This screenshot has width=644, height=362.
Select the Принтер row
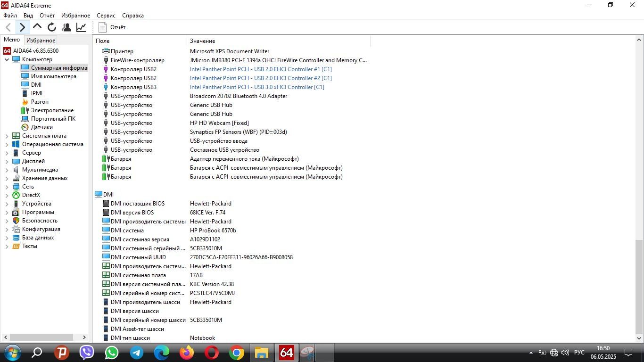tap(231, 51)
